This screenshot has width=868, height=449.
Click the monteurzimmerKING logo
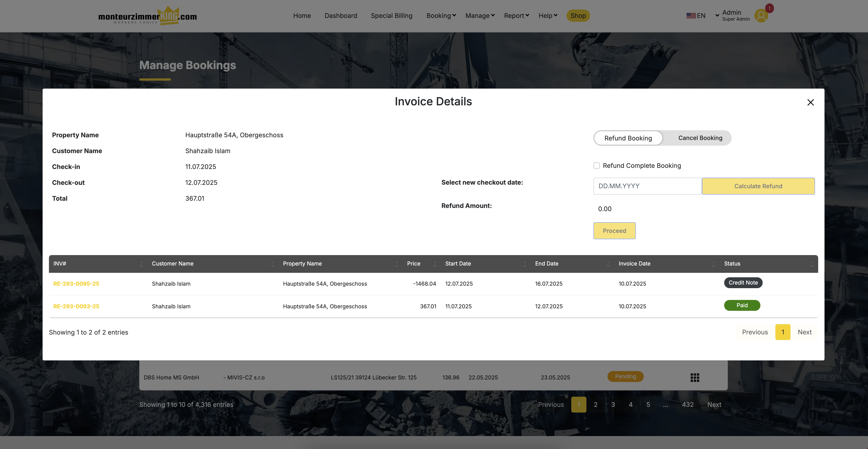coord(148,16)
